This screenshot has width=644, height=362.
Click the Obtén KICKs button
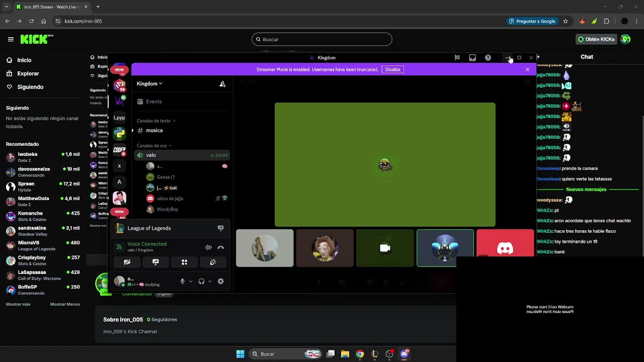[596, 39]
